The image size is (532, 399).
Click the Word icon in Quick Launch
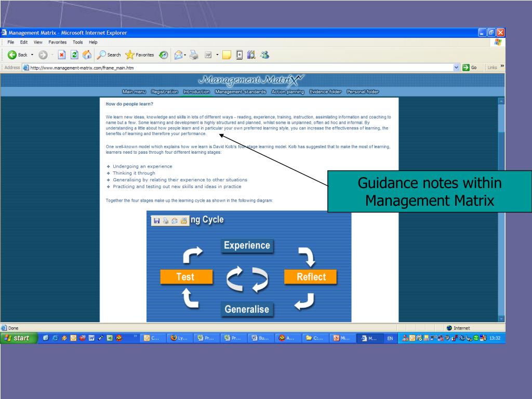pos(91,338)
